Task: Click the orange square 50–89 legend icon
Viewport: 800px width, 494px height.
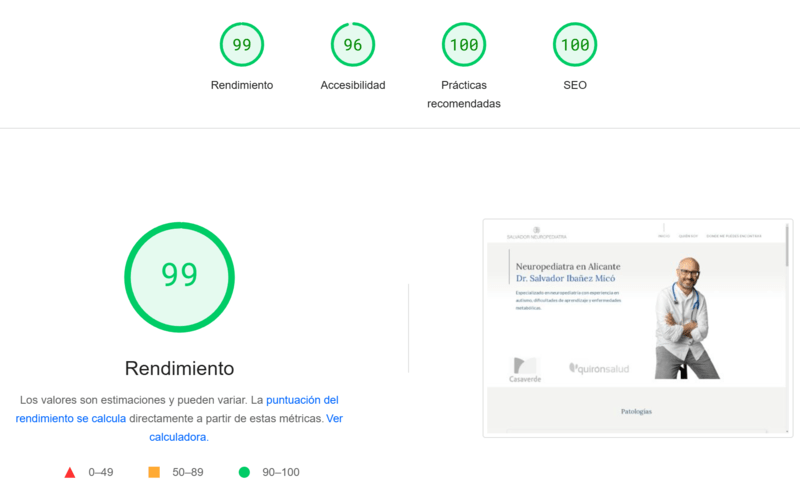Action: [154, 472]
